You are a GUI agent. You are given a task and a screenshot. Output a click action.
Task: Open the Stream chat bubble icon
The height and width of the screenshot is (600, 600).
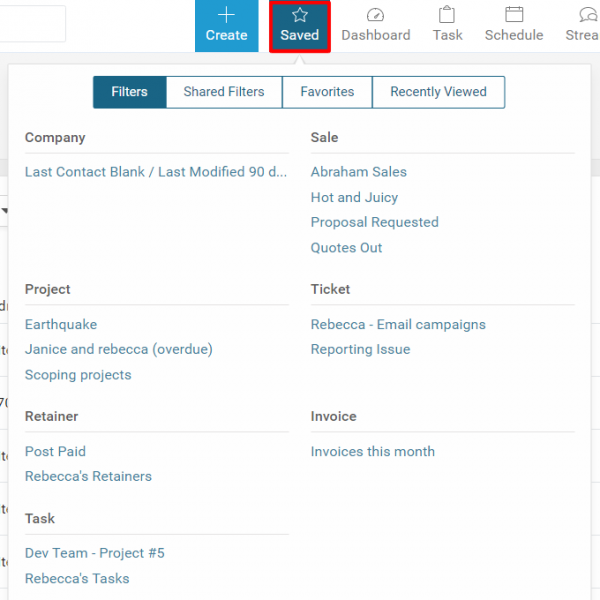point(588,15)
